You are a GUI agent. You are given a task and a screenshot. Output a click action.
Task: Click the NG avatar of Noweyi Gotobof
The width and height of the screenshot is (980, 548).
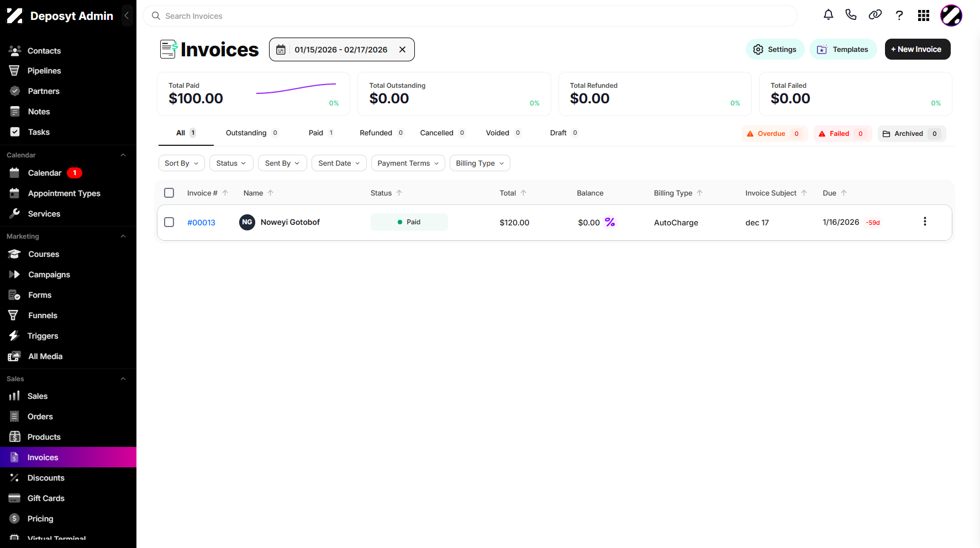pos(247,222)
